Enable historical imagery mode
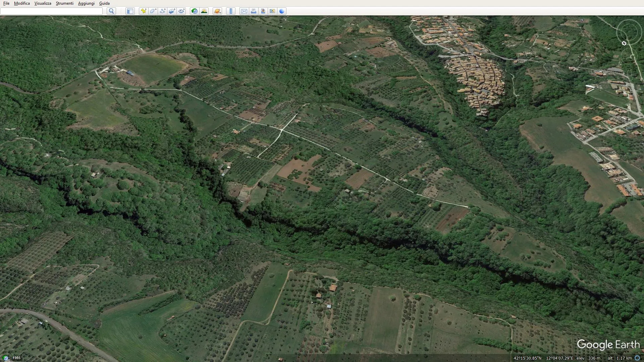 pyautogui.click(x=195, y=11)
